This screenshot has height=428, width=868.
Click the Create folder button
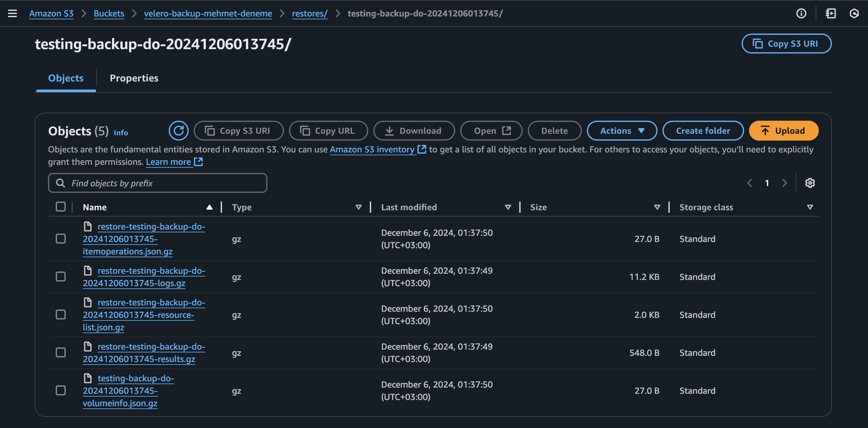point(703,131)
